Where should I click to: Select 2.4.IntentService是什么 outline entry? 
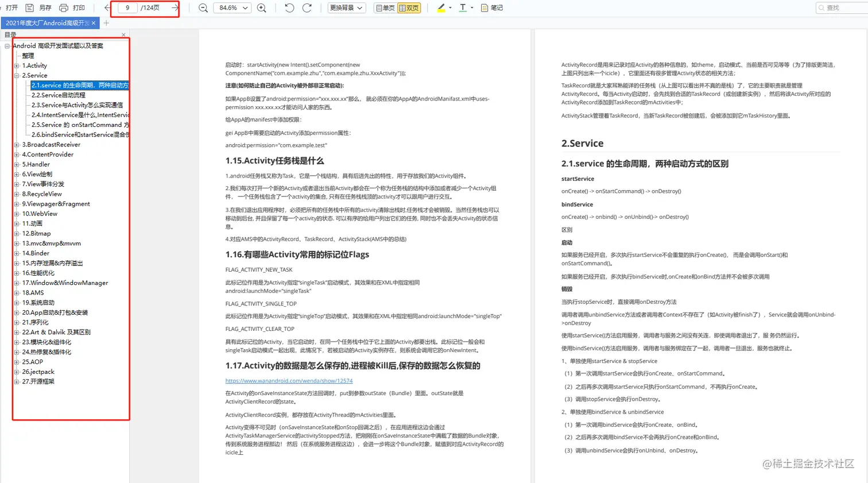coord(80,115)
